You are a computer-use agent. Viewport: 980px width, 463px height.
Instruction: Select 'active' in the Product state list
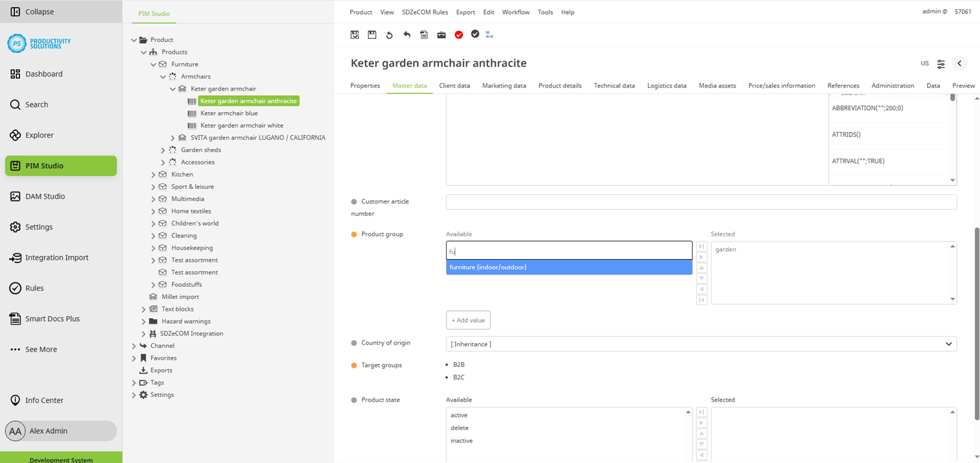458,415
